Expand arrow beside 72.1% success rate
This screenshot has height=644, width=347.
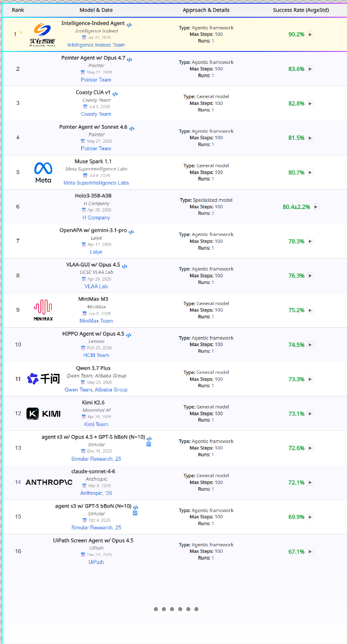click(x=310, y=482)
